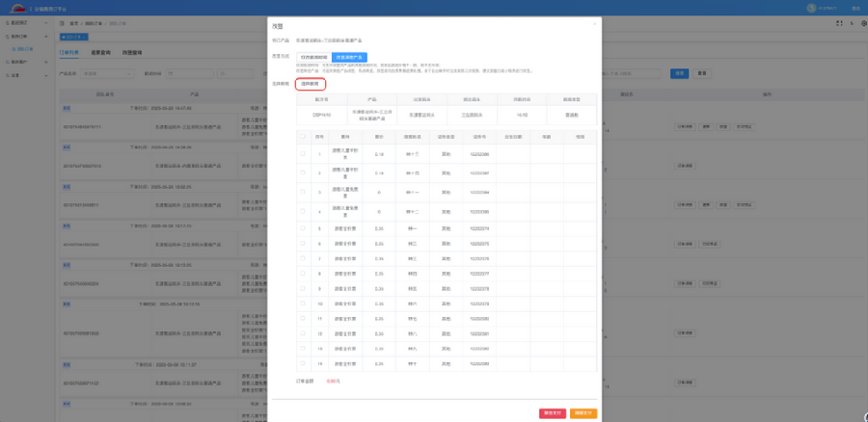This screenshot has width=868, height=422.
Task: Check the box for passenger row 10 林六
Action: point(302,303)
